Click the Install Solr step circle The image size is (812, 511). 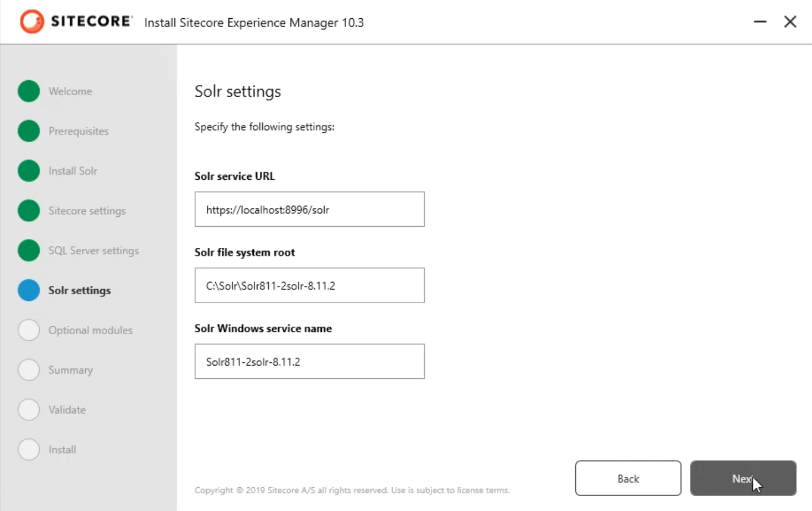point(29,171)
